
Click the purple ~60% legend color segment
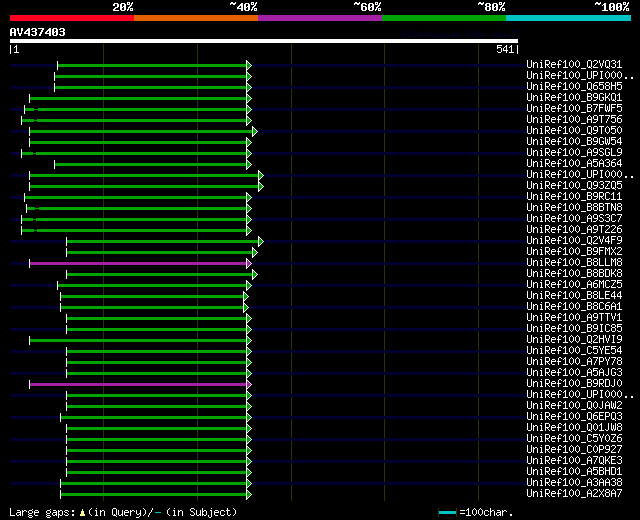coord(320,18)
